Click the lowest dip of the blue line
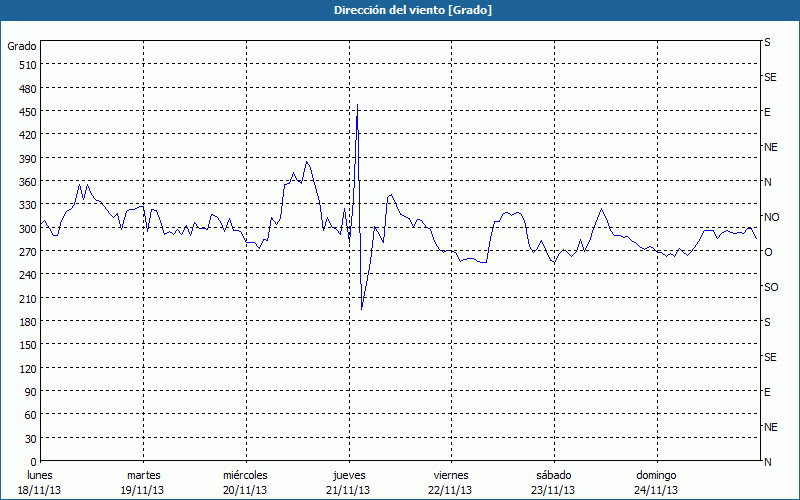Viewport: 800px width, 500px height. 362,308
